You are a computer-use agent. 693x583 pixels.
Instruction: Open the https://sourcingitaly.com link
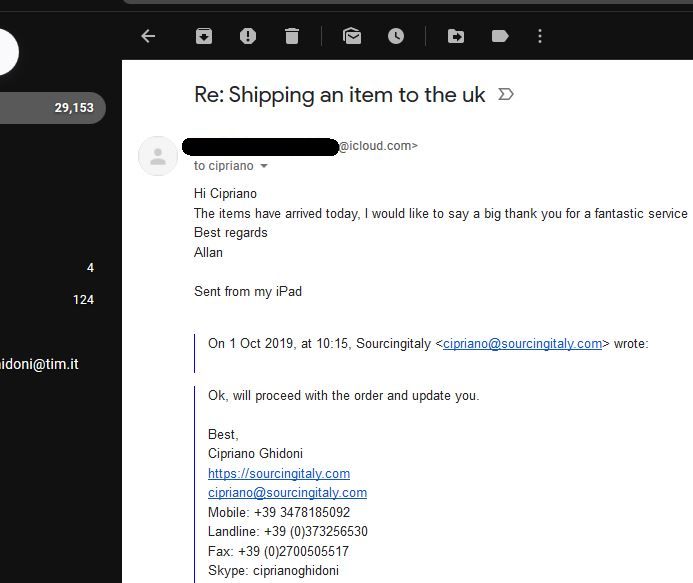(279, 473)
